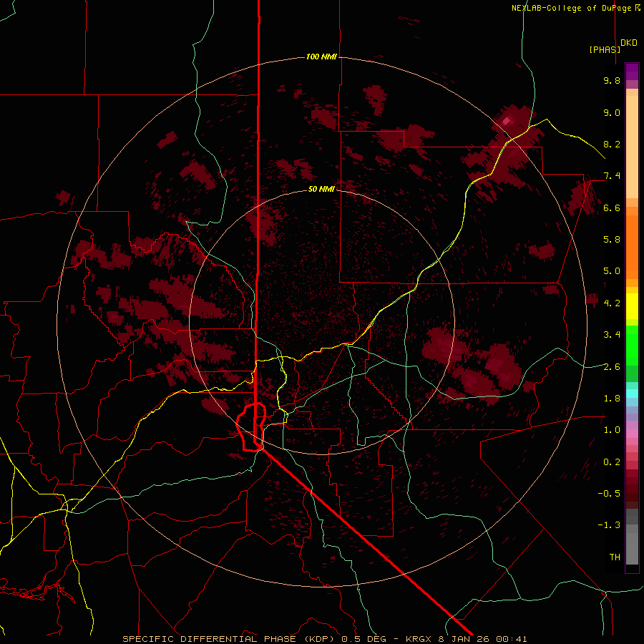The image size is (644, 644).
Task: Click the 0.2 scale value
Action: click(x=612, y=462)
